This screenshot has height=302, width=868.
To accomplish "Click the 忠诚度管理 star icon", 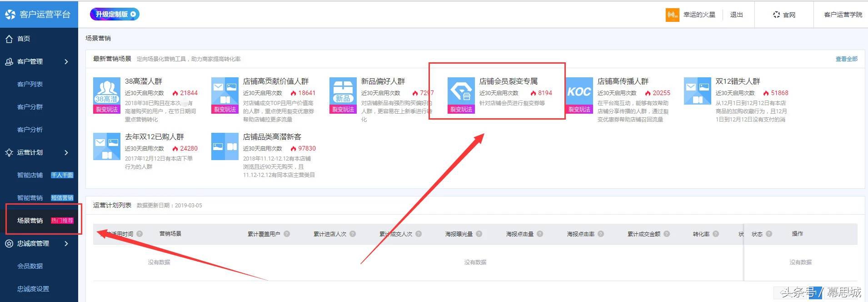I will 9,243.
